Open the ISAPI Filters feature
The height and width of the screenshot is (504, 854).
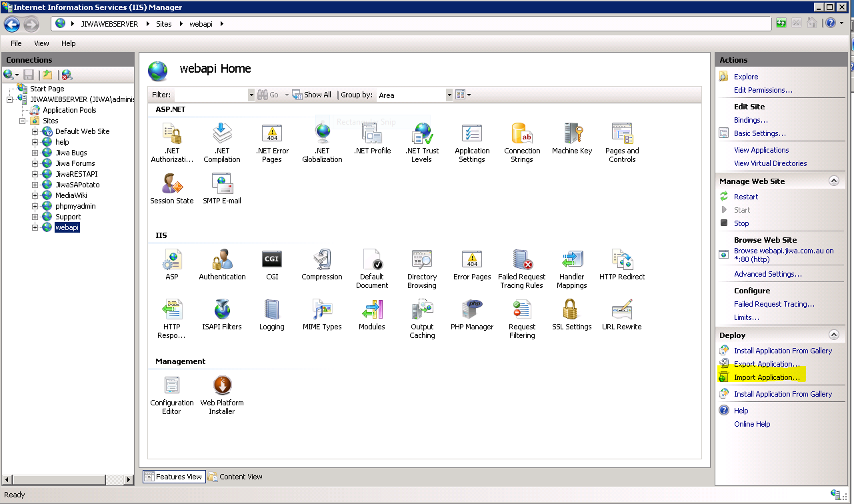point(222,312)
